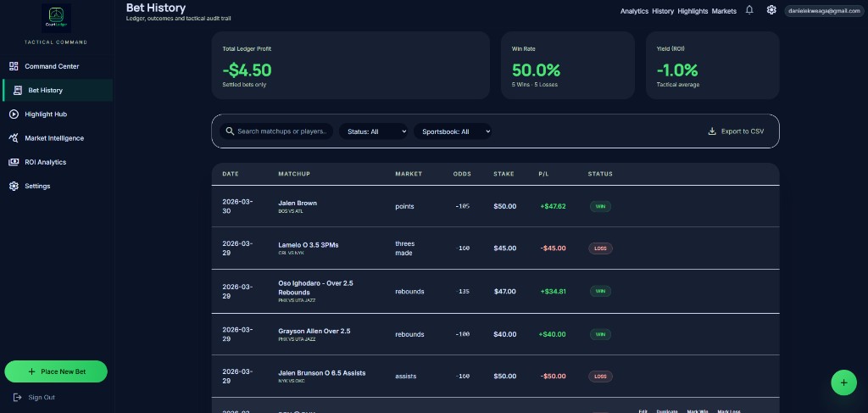This screenshot has height=413, width=868.
Task: Click the top bar settings gear
Action: tap(771, 10)
